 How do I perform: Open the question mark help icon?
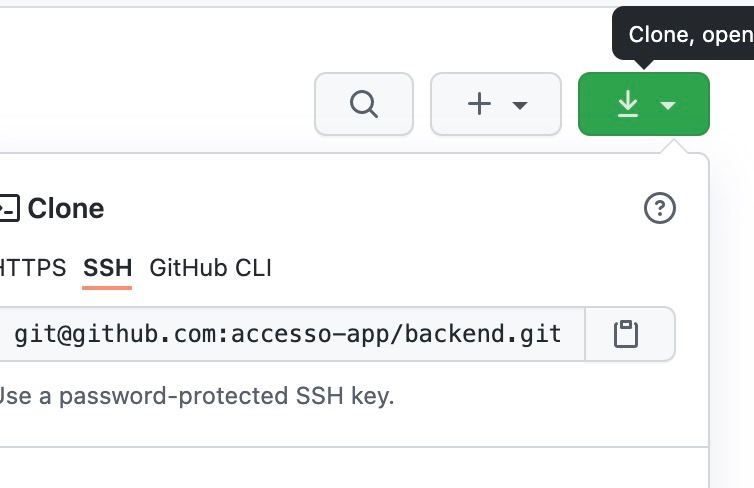click(660, 209)
